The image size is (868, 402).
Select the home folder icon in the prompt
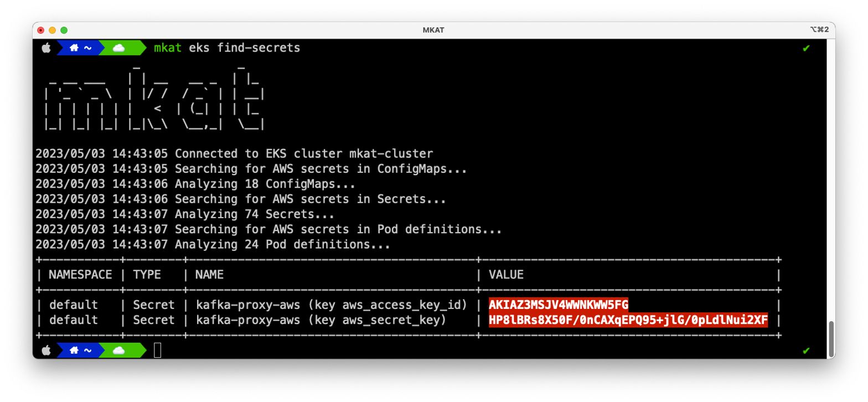(75, 48)
